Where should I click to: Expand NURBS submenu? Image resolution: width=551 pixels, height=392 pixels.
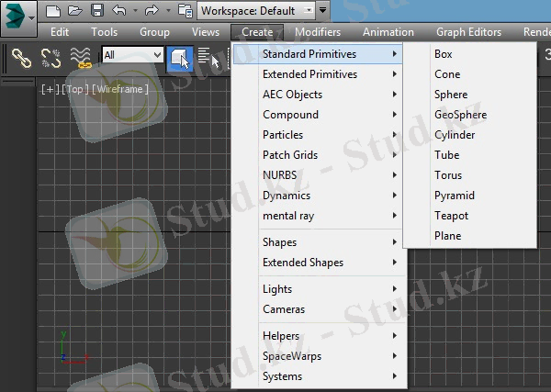click(318, 175)
